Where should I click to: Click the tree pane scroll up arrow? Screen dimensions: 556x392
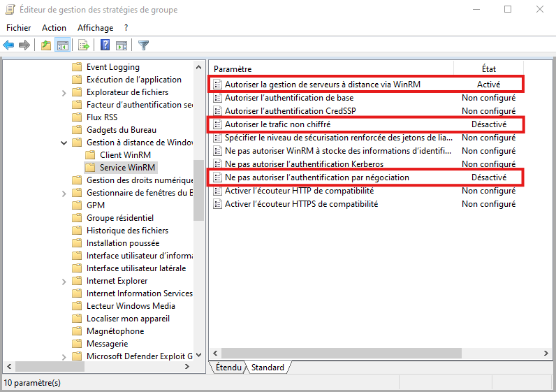[198, 67]
